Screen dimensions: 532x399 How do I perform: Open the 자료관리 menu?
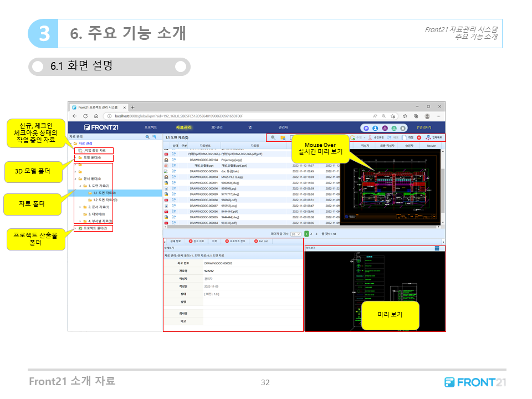coord(183,127)
